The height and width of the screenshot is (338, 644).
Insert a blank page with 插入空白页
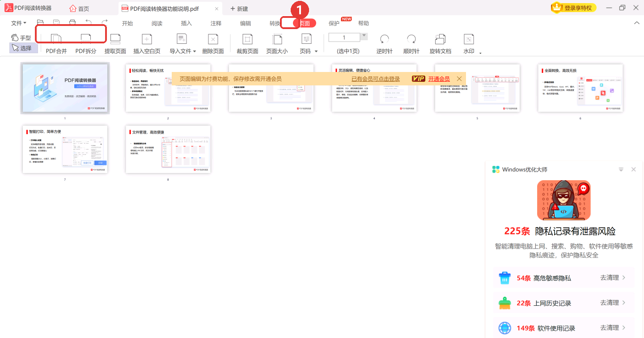pos(147,44)
